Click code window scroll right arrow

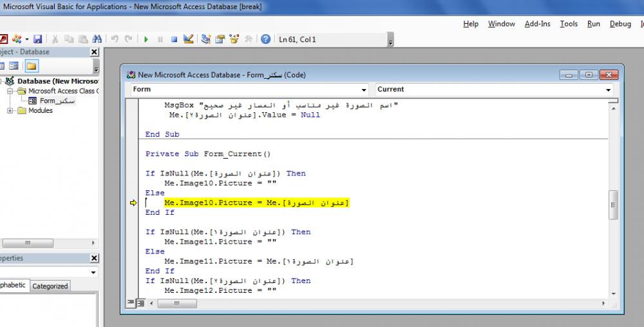click(x=603, y=304)
